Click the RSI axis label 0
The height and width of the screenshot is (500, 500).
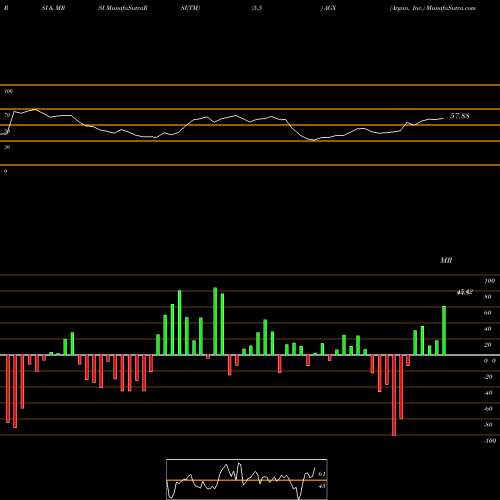pos(6,171)
